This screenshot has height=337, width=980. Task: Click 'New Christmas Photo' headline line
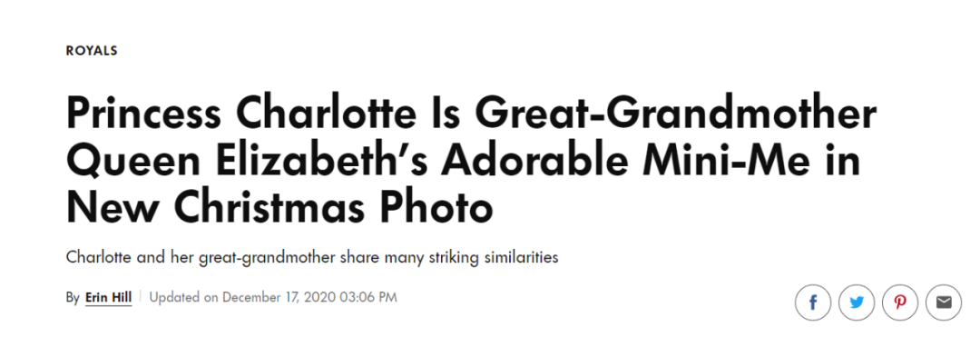click(x=279, y=207)
